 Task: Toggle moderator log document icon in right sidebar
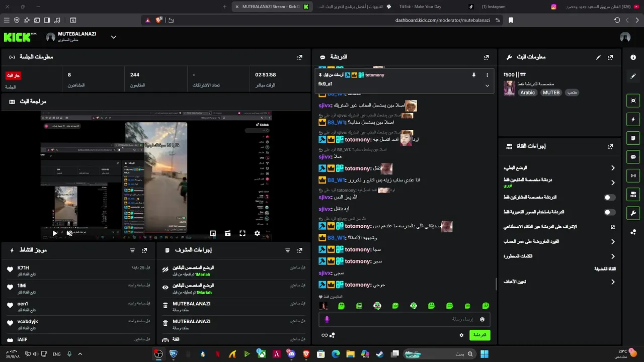click(633, 138)
